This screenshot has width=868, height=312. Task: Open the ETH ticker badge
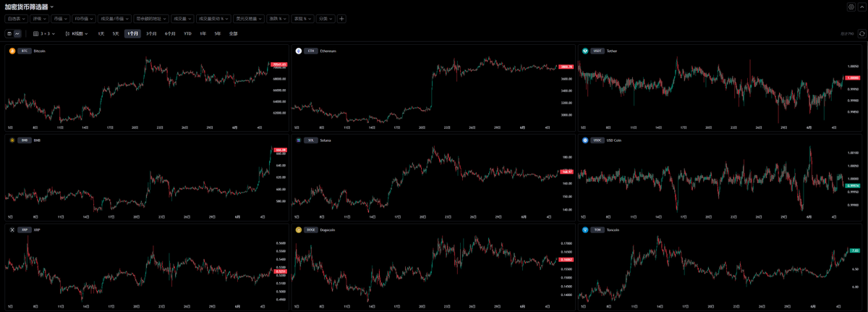(x=311, y=51)
